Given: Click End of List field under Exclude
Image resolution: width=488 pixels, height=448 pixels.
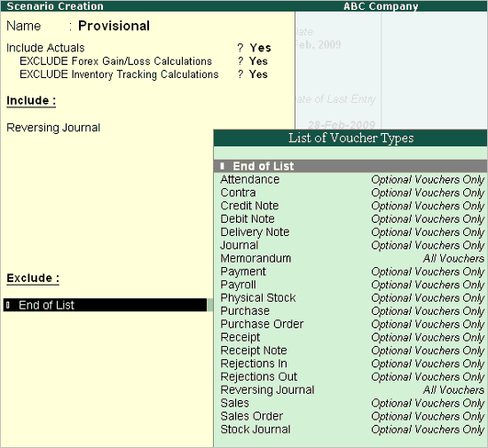Looking at the screenshot, I should point(106,305).
